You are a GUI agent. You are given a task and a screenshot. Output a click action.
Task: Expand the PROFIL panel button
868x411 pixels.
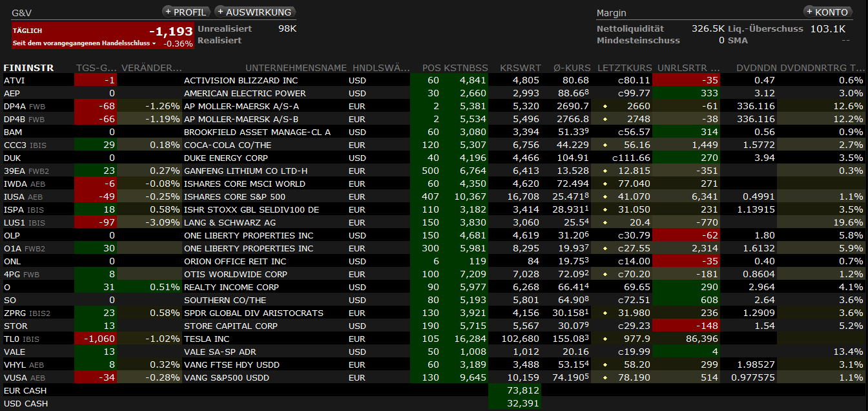pyautogui.click(x=186, y=12)
